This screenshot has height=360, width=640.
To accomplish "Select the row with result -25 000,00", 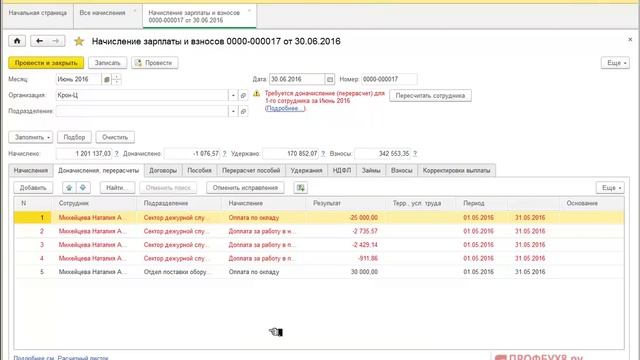I will point(319,218).
